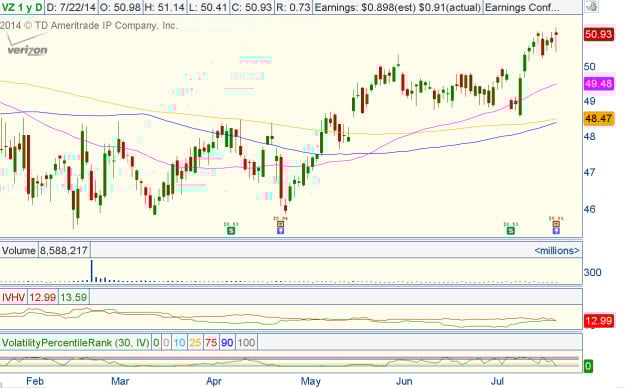The width and height of the screenshot is (625, 388).
Task: Click the volume value 8,588,217
Action: pos(64,250)
